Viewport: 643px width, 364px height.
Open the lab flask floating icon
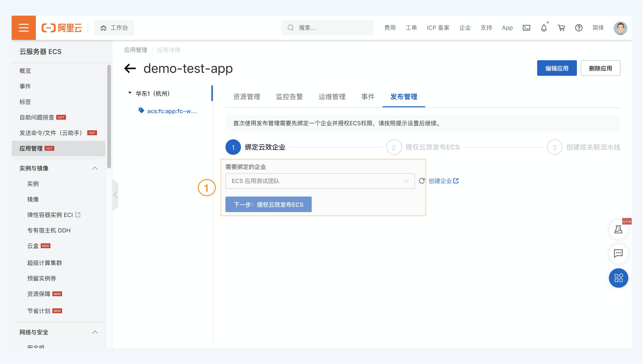coord(618,229)
